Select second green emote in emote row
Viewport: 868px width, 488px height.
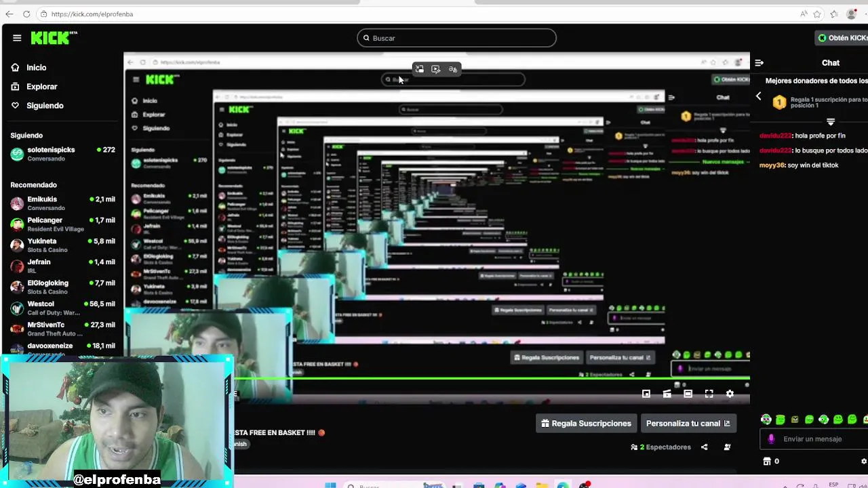point(781,420)
